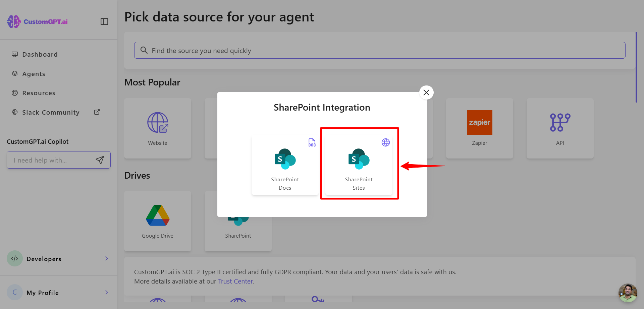
Task: Select the SharePoint Sites card
Action: click(x=359, y=165)
